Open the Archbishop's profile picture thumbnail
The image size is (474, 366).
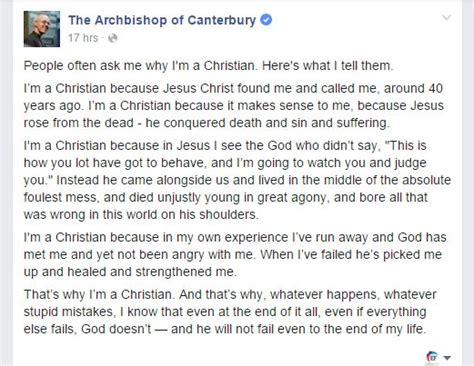coord(42,29)
